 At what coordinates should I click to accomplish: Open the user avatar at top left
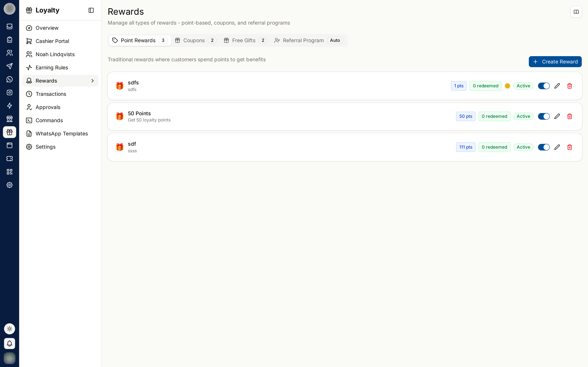point(10,9)
